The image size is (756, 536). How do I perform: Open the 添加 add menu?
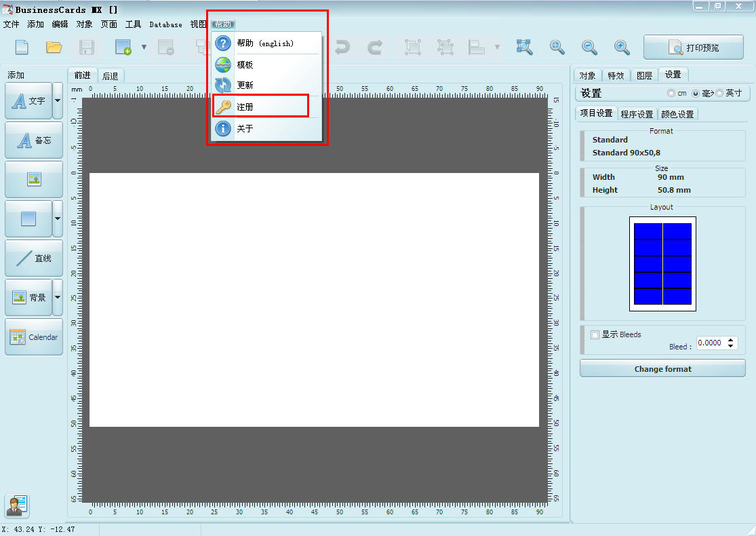[36, 24]
